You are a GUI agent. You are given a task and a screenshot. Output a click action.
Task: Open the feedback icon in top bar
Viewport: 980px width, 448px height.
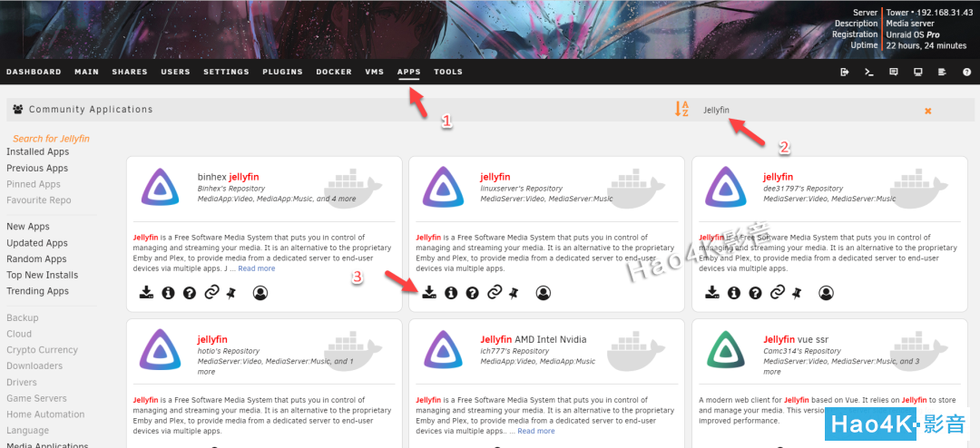coord(894,72)
